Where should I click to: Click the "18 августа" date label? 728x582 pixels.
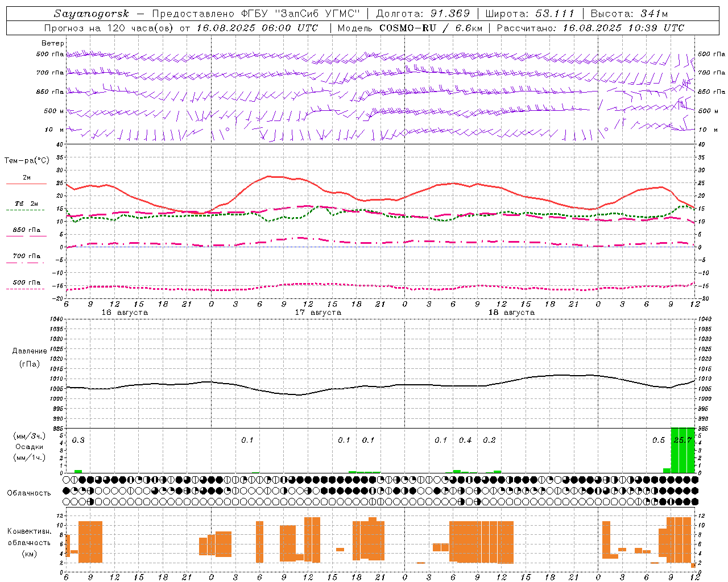coord(511,313)
